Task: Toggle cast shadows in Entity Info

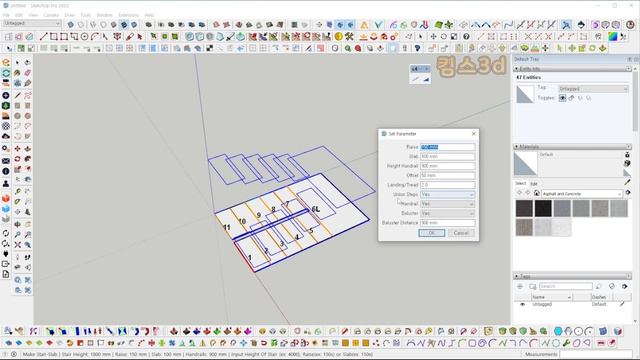Action: (580, 98)
